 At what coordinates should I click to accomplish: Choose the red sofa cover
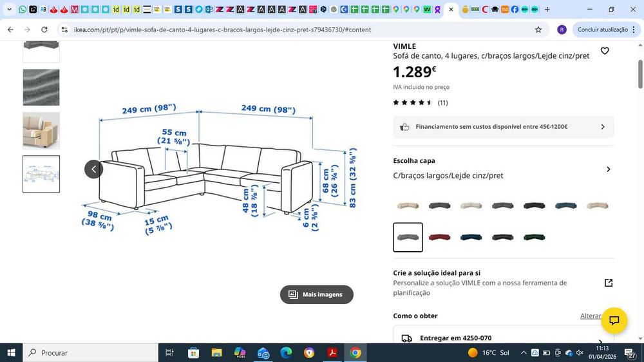coord(439,237)
